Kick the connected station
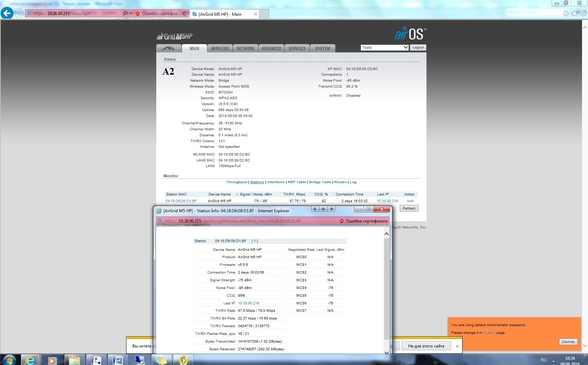588x365 pixels. click(410, 201)
